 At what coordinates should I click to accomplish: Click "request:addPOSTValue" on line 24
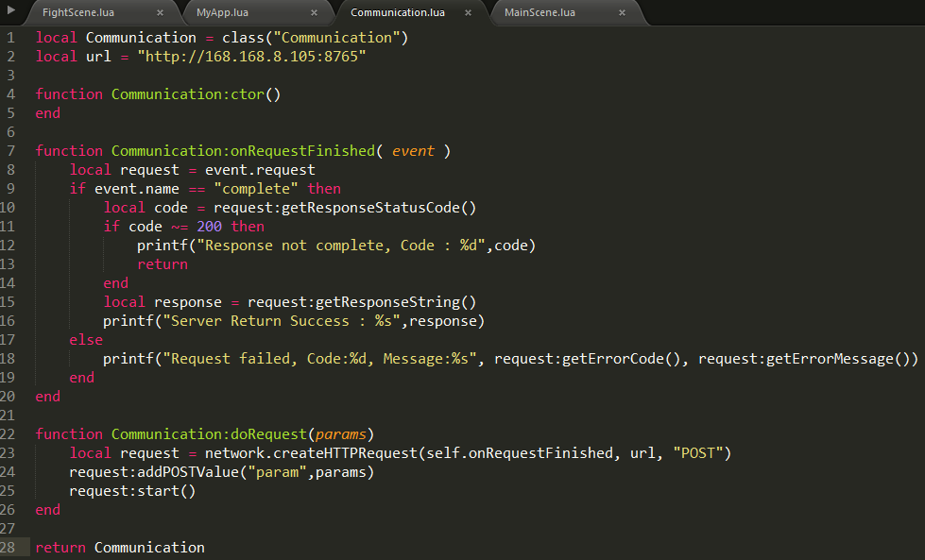[154, 472]
